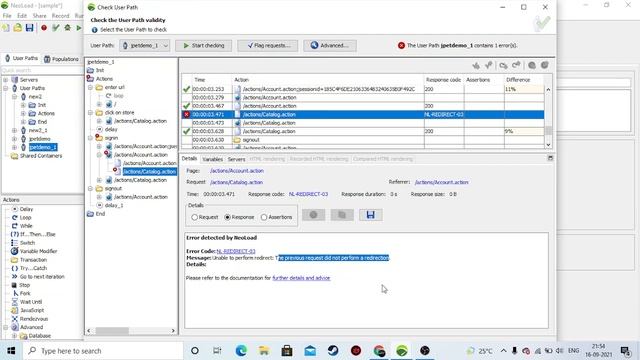The width and height of the screenshot is (640, 360).
Task: Select the Assertions radio button
Action: 264,217
